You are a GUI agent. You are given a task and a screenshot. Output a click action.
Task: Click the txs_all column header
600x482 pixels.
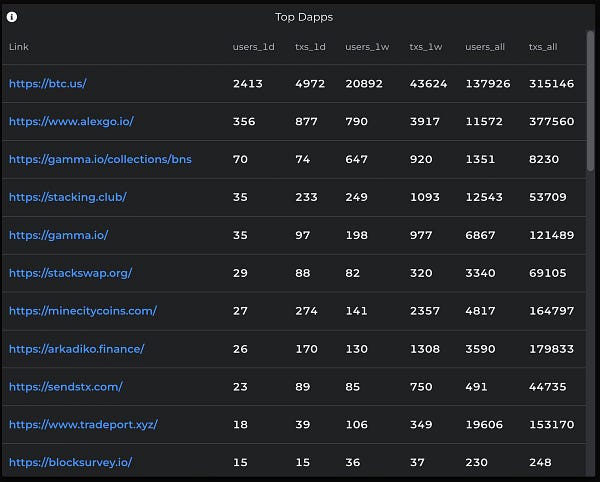pos(543,47)
